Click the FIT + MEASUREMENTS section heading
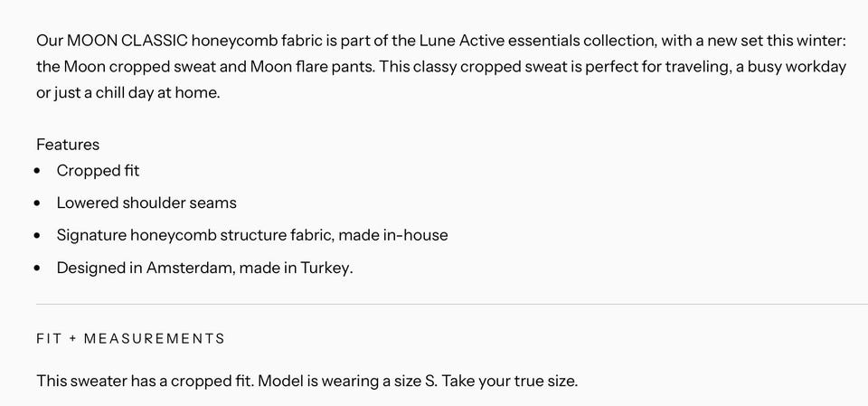 tap(130, 338)
